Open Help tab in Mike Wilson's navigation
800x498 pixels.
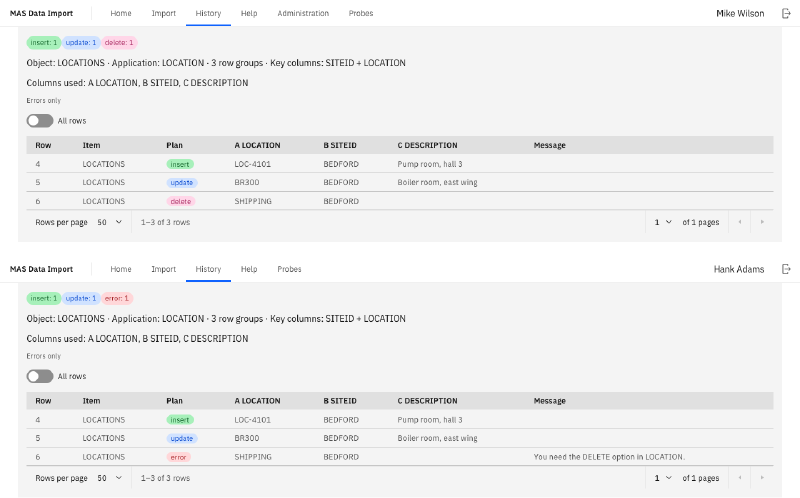coord(249,13)
